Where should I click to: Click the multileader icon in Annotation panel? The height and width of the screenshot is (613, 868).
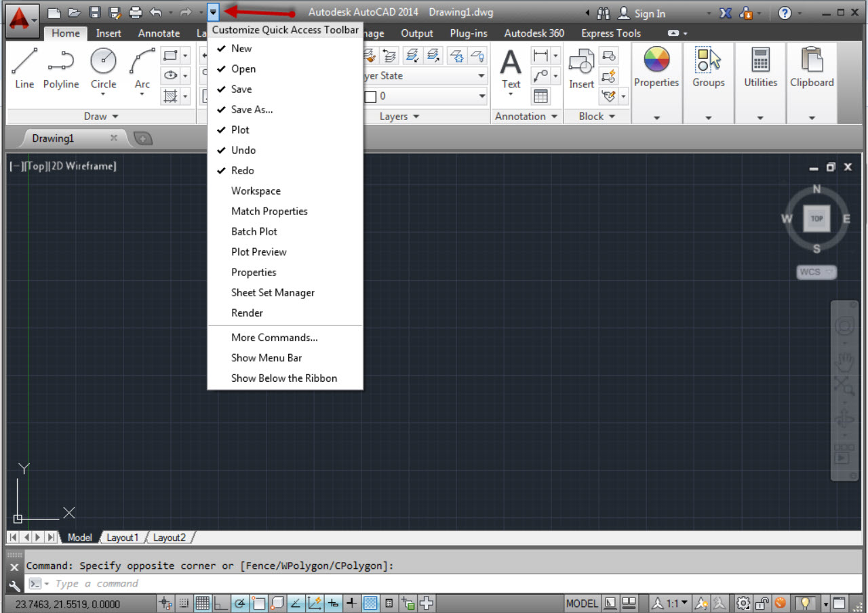540,75
